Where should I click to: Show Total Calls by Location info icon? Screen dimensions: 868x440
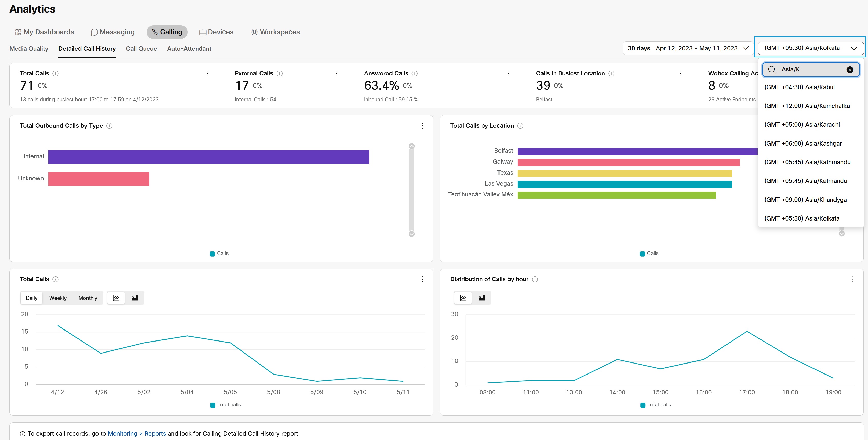pos(520,126)
